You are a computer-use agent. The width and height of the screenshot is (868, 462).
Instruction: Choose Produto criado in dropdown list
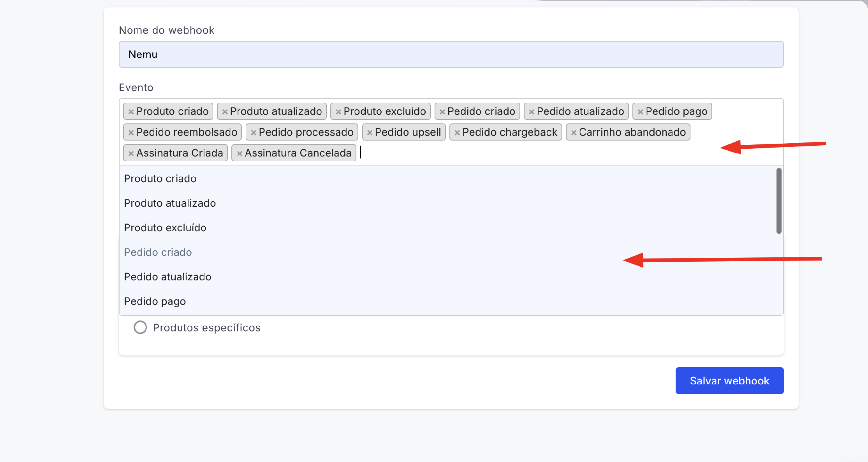[x=160, y=178]
